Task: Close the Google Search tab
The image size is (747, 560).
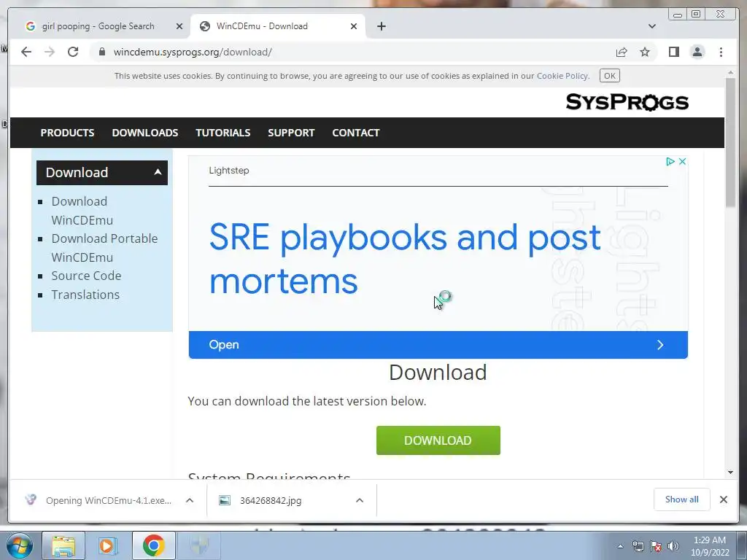Action: click(x=179, y=26)
